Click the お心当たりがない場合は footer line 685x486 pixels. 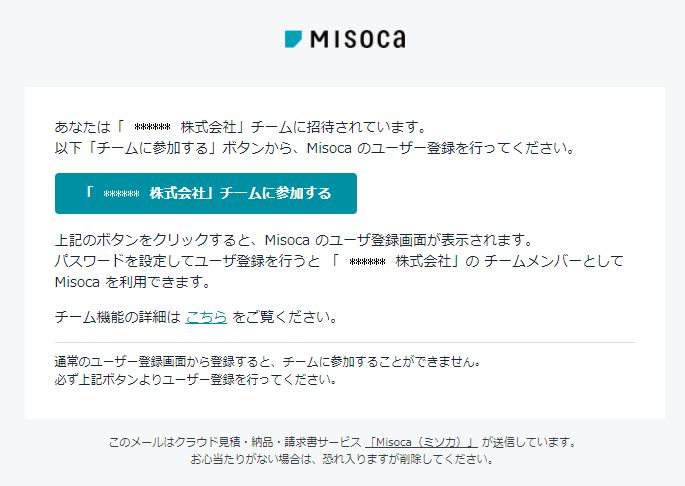[342, 459]
